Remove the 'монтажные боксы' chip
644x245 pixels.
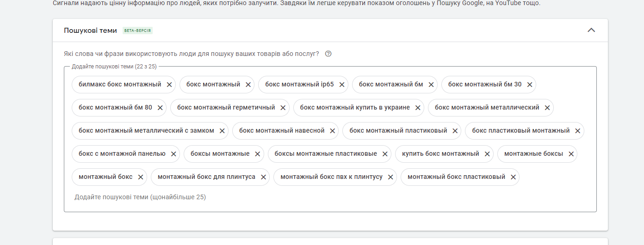571,154
